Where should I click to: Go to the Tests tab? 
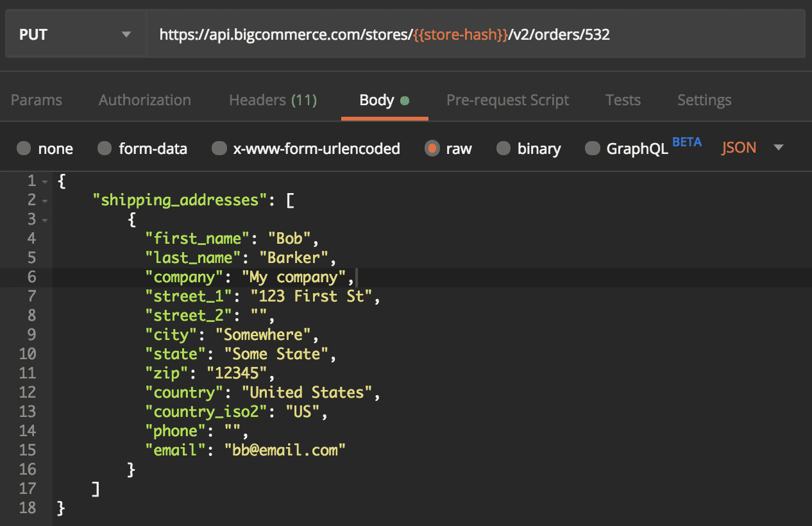pyautogui.click(x=623, y=100)
